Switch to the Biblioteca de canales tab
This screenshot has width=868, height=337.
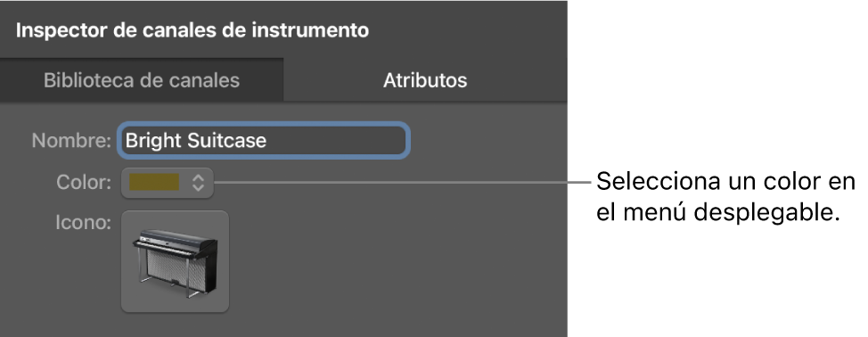click(x=142, y=80)
